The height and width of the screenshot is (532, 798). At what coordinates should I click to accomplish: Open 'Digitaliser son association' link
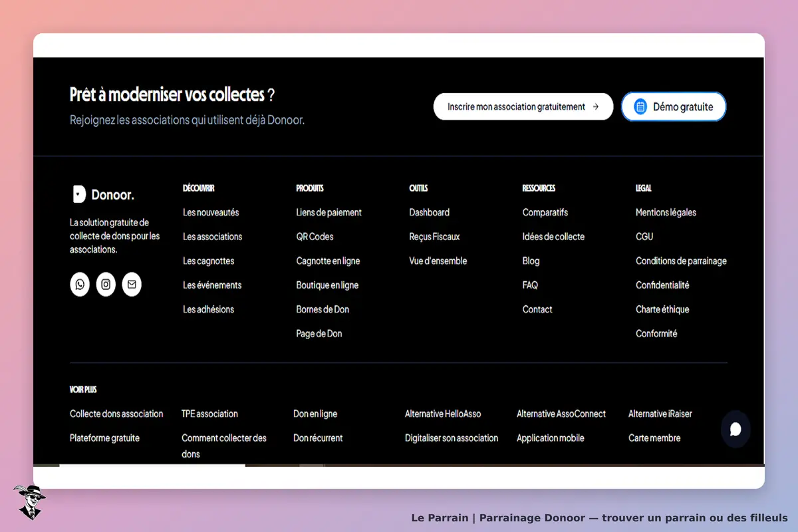pyautogui.click(x=452, y=438)
